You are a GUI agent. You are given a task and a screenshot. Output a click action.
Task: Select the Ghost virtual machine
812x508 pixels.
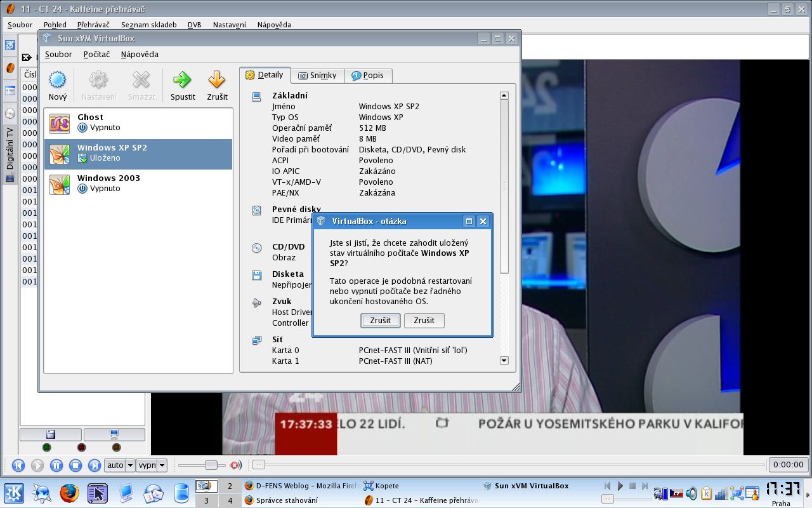(138, 123)
